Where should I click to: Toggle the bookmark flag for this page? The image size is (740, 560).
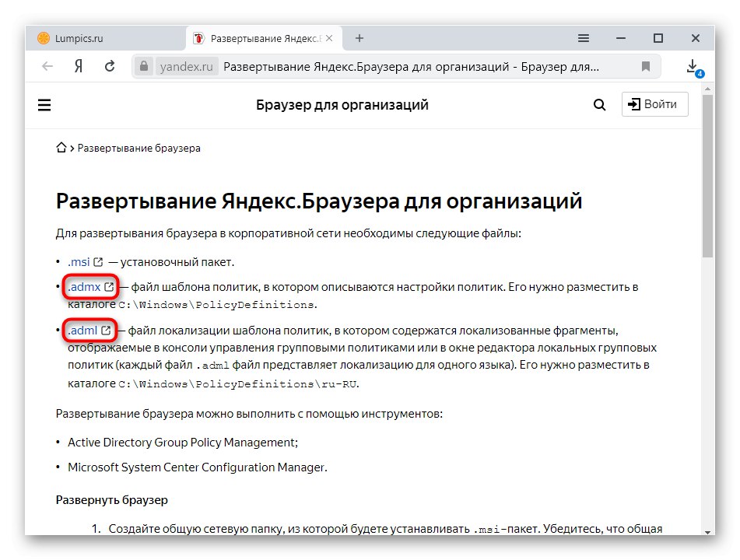coord(645,66)
